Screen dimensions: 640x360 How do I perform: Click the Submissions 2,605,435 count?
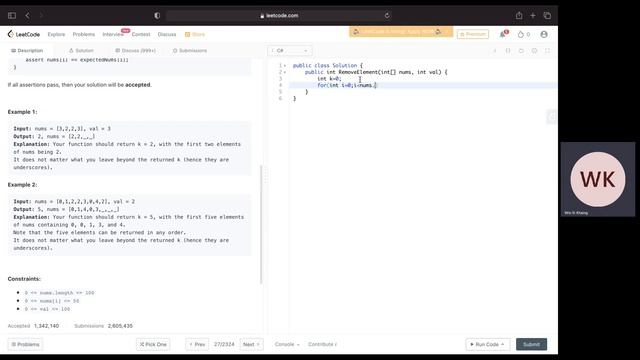coord(103,326)
